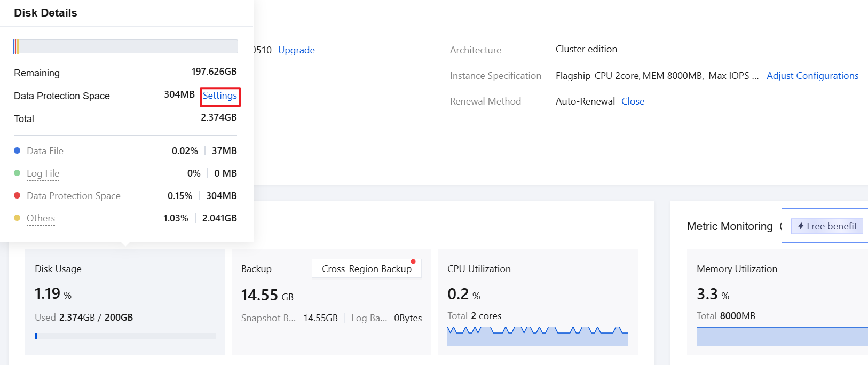Click the Disk Usage card progress bar

(125, 336)
